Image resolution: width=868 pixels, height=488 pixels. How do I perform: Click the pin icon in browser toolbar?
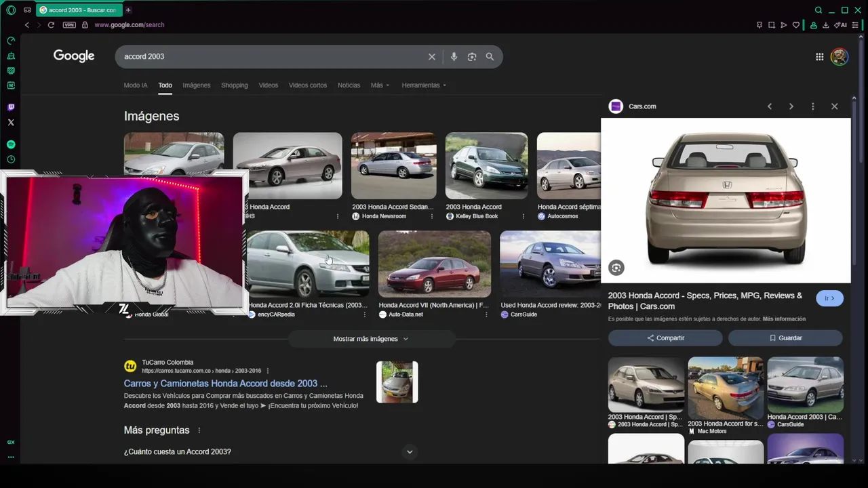click(759, 25)
